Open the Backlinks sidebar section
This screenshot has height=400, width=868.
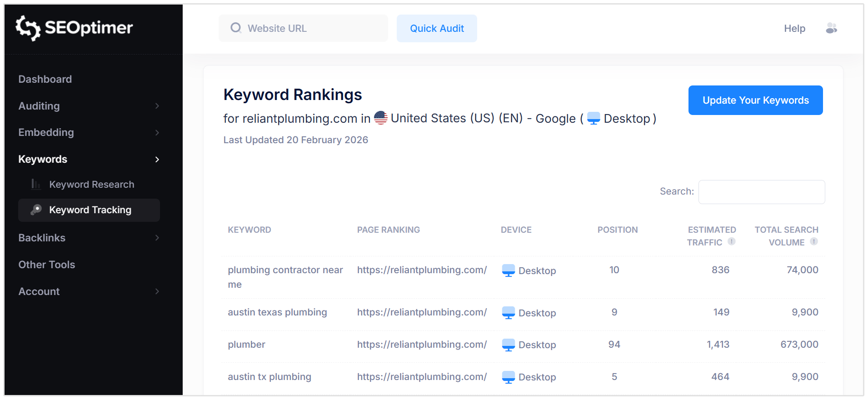pyautogui.click(x=42, y=238)
